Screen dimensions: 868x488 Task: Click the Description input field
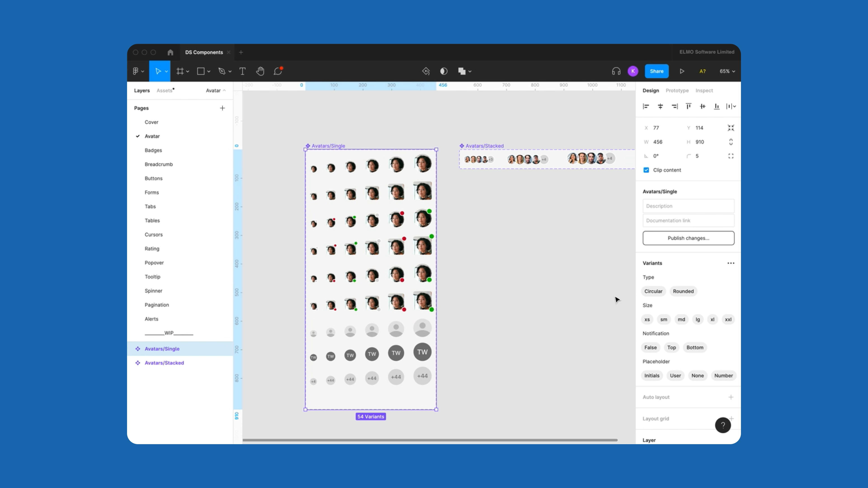(x=688, y=206)
